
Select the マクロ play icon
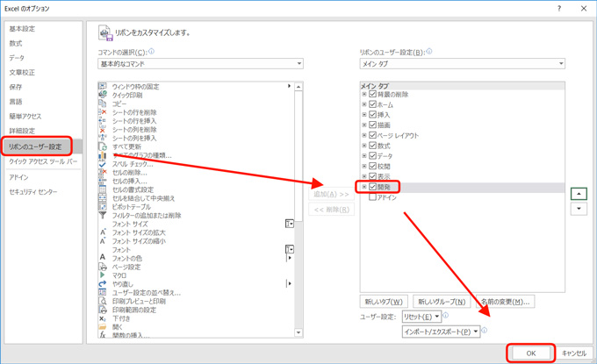point(103,275)
